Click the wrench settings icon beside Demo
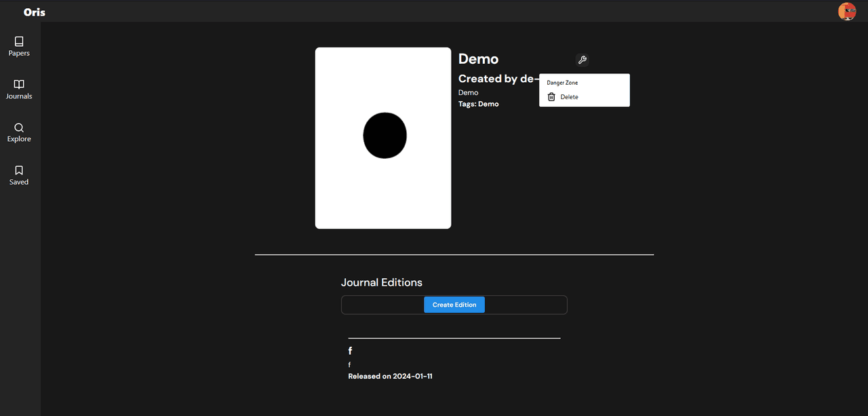The height and width of the screenshot is (416, 868). (582, 60)
